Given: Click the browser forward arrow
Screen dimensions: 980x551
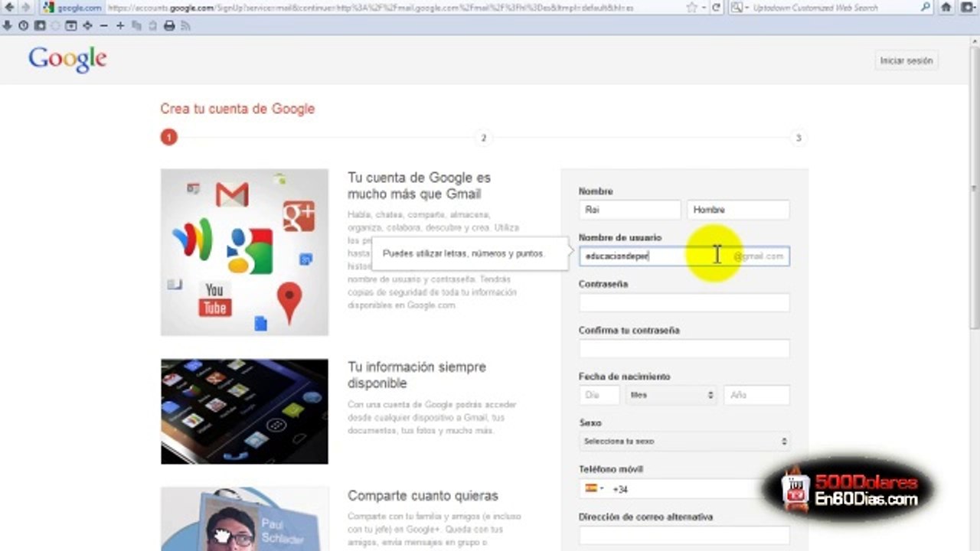Looking at the screenshot, I should [25, 8].
